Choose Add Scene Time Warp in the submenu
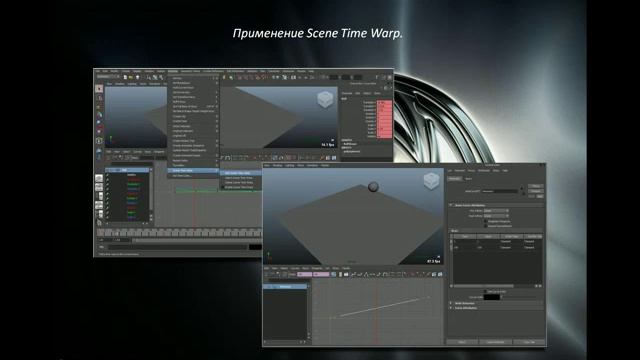This screenshot has width=640, height=360. (x=241, y=173)
